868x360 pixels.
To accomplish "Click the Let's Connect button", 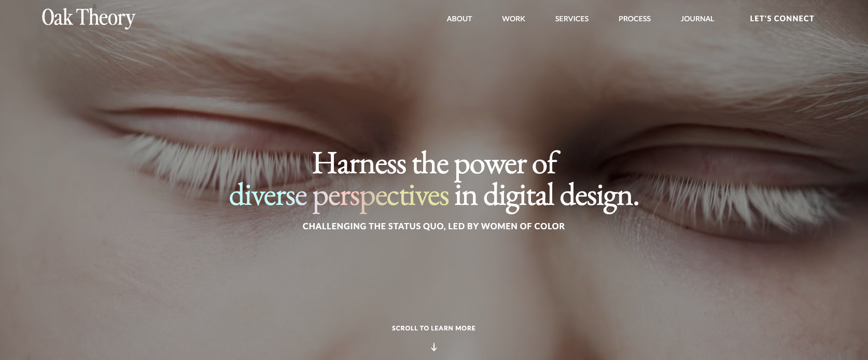I will click(x=782, y=19).
